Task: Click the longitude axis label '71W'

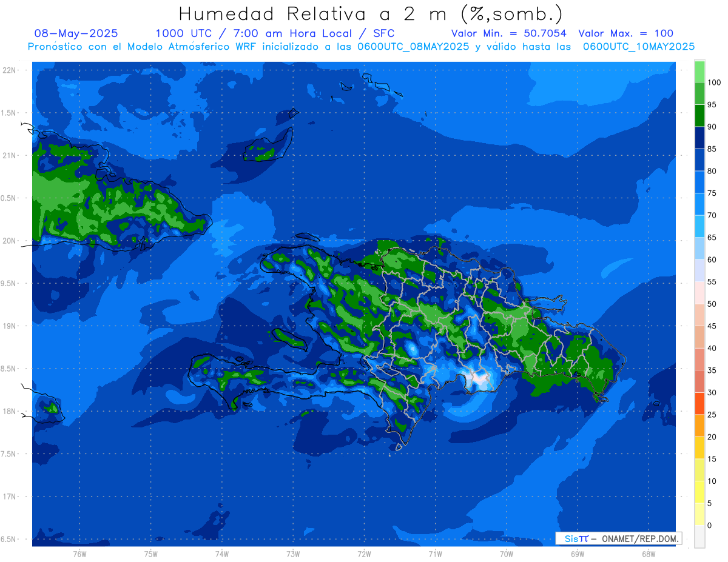Action: point(435,554)
